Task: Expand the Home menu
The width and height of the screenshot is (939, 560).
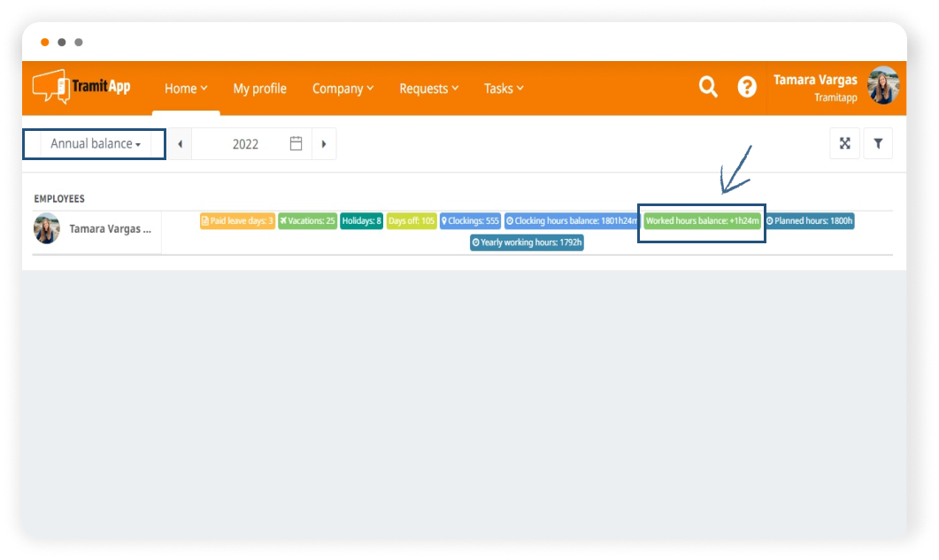Action: pyautogui.click(x=186, y=88)
